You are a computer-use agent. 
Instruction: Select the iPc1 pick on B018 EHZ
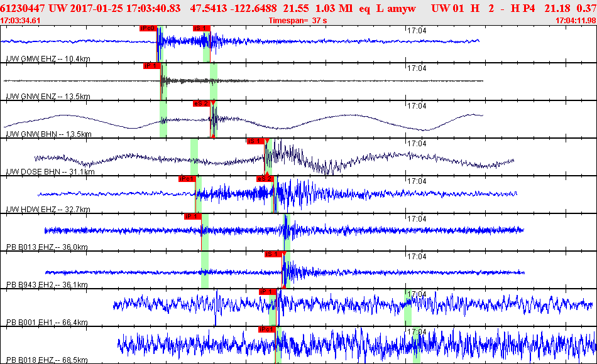click(266, 329)
